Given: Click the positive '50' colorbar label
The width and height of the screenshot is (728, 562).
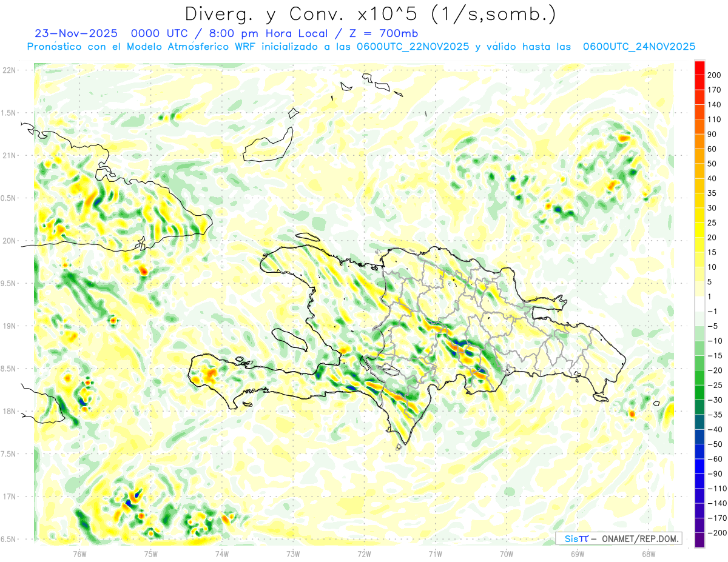Looking at the screenshot, I should (x=712, y=164).
